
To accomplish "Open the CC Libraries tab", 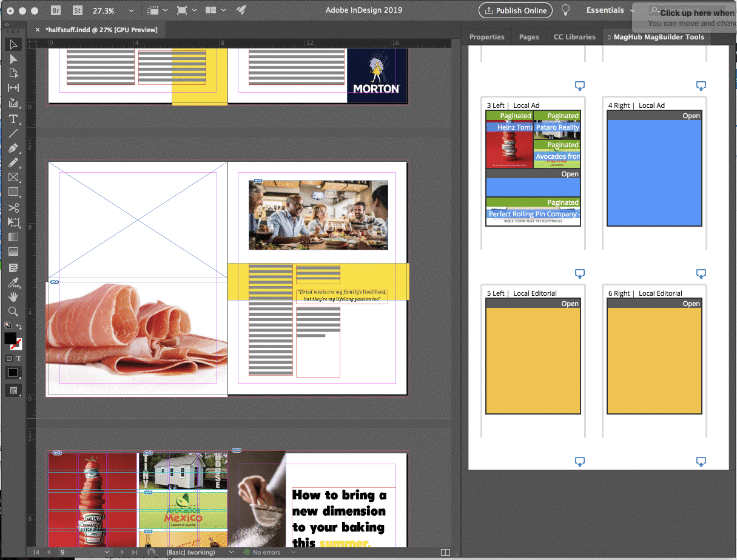I will point(574,37).
